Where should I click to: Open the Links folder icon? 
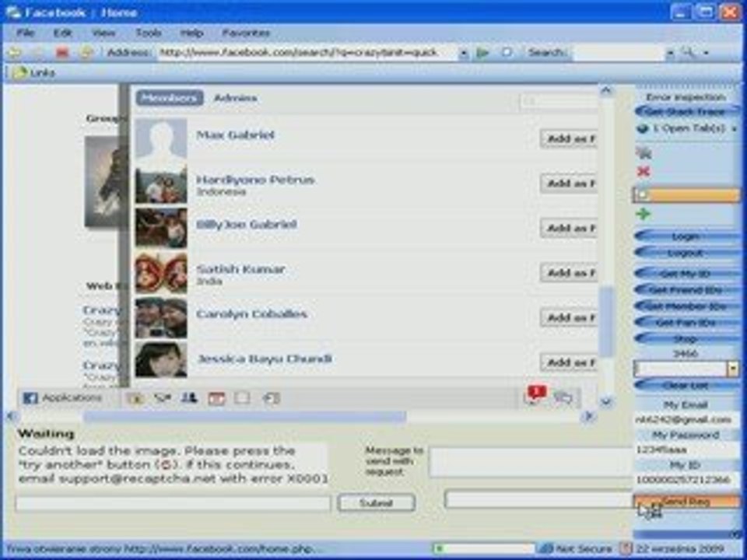click(20, 72)
